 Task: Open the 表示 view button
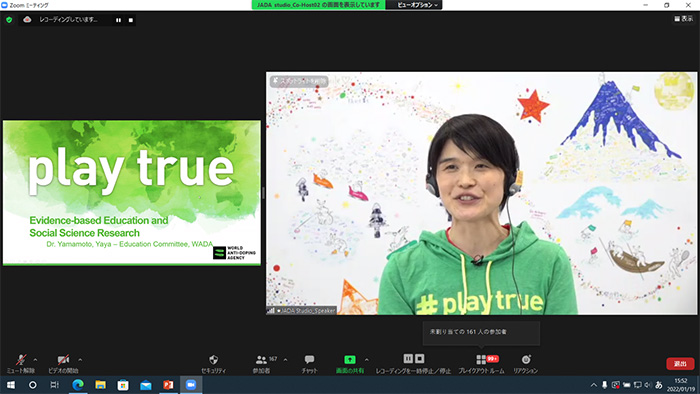pyautogui.click(x=683, y=19)
